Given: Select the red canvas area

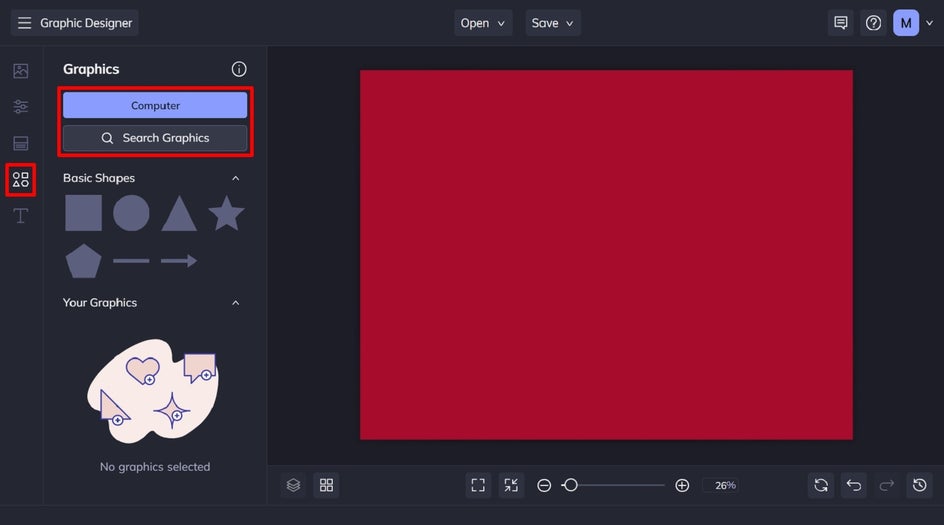Looking at the screenshot, I should [606, 255].
